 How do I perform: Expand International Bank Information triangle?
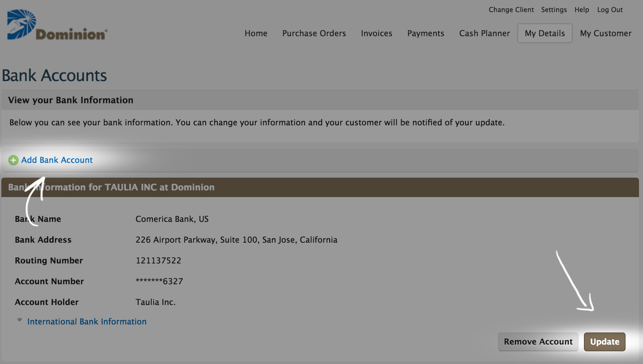[x=19, y=320]
